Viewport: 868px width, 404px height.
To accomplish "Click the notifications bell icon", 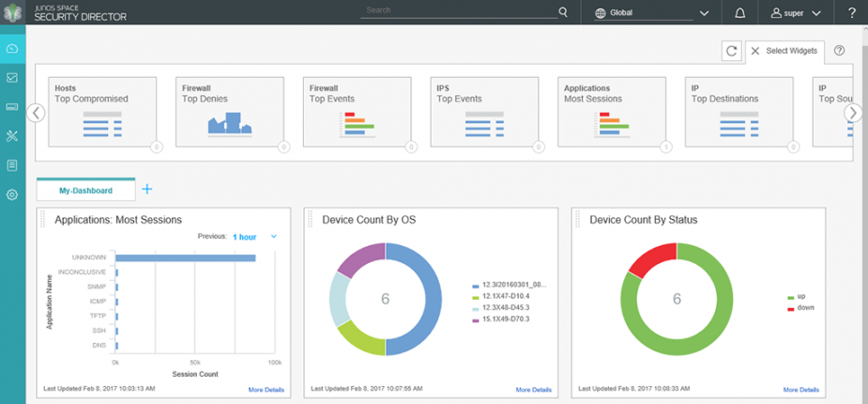I will [740, 13].
